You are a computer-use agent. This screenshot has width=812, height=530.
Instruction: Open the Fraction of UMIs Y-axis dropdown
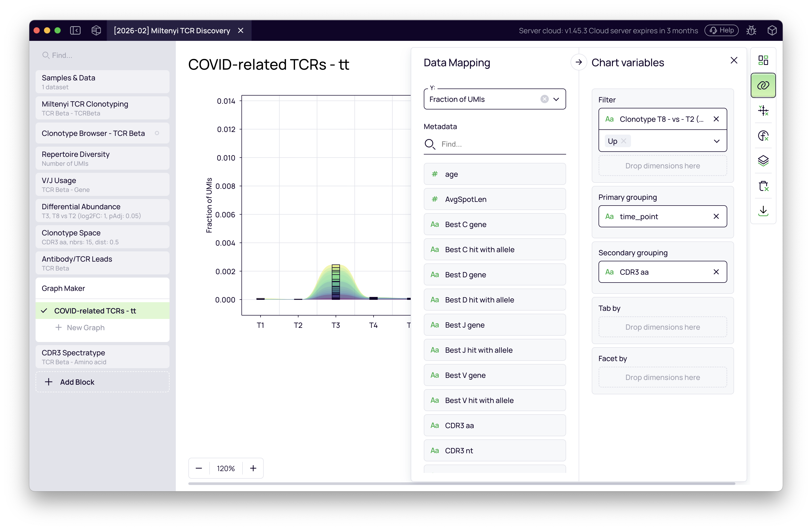[556, 99]
